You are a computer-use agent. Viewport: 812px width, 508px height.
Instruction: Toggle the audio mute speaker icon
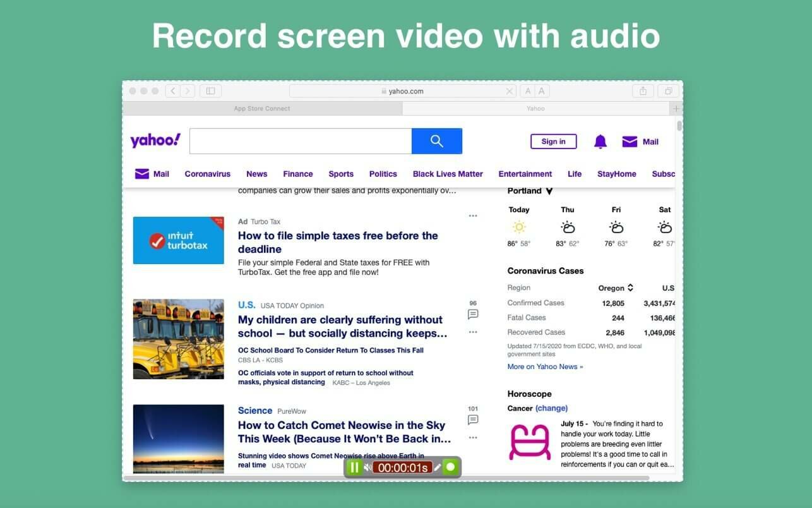[x=367, y=468]
